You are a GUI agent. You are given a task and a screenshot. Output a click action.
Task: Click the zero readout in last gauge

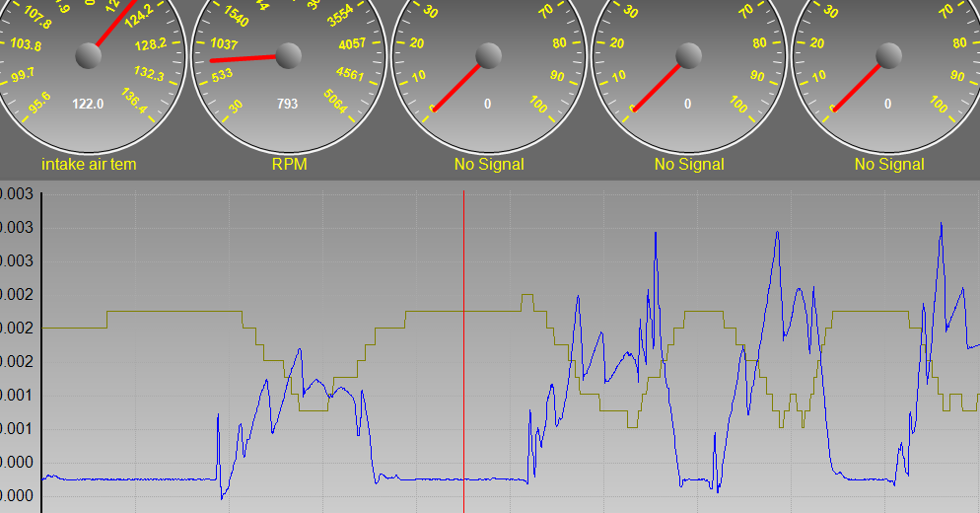[x=887, y=104]
